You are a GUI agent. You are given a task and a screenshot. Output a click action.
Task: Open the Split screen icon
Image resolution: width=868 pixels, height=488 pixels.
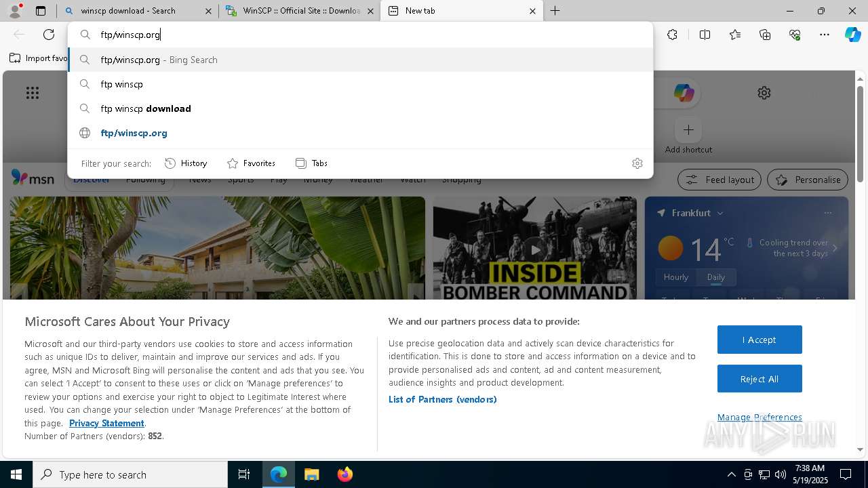coord(705,35)
